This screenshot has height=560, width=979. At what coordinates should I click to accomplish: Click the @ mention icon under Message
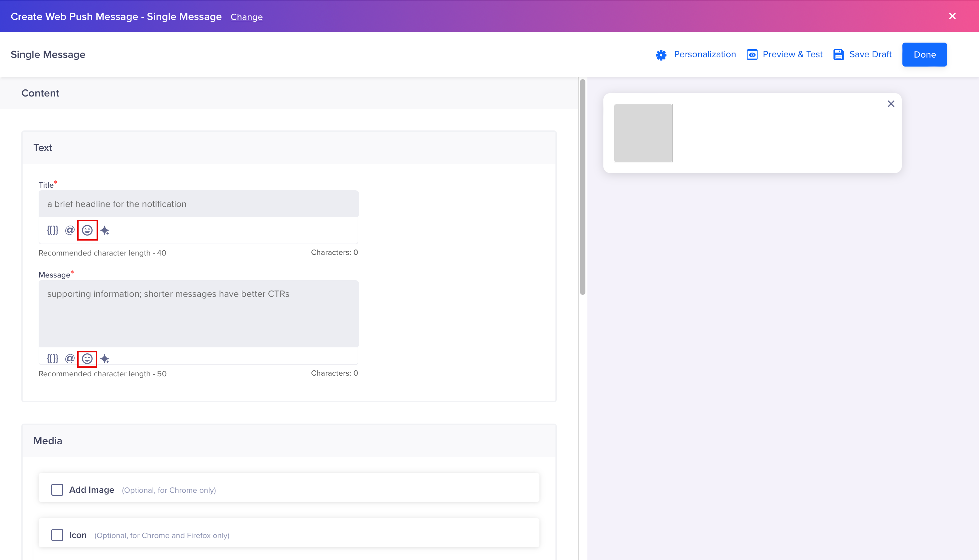(70, 358)
